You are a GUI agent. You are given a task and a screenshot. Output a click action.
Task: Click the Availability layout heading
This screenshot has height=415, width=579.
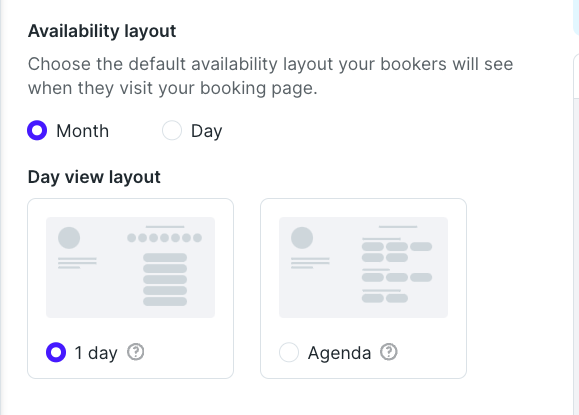(102, 31)
